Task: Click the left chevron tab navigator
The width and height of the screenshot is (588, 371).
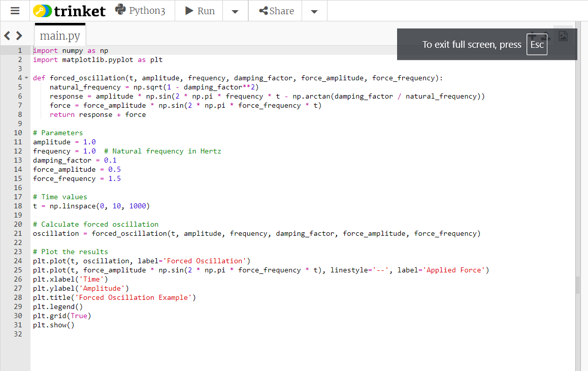Action: [7, 36]
